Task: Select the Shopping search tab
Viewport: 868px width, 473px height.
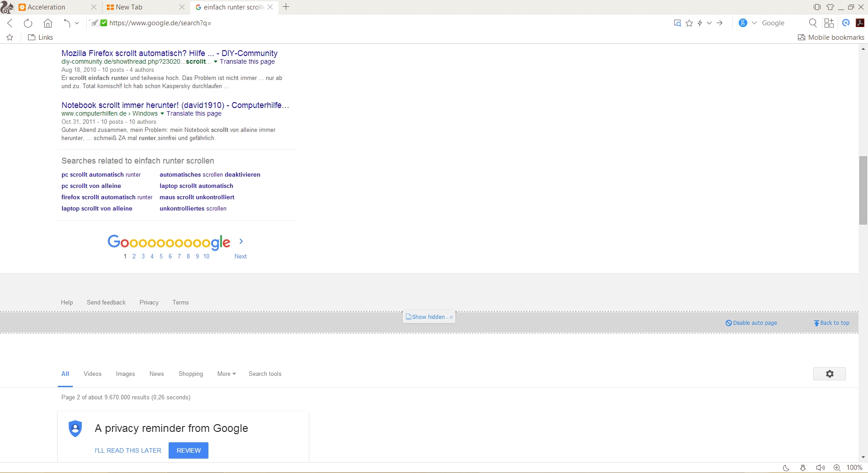Action: [x=191, y=374]
